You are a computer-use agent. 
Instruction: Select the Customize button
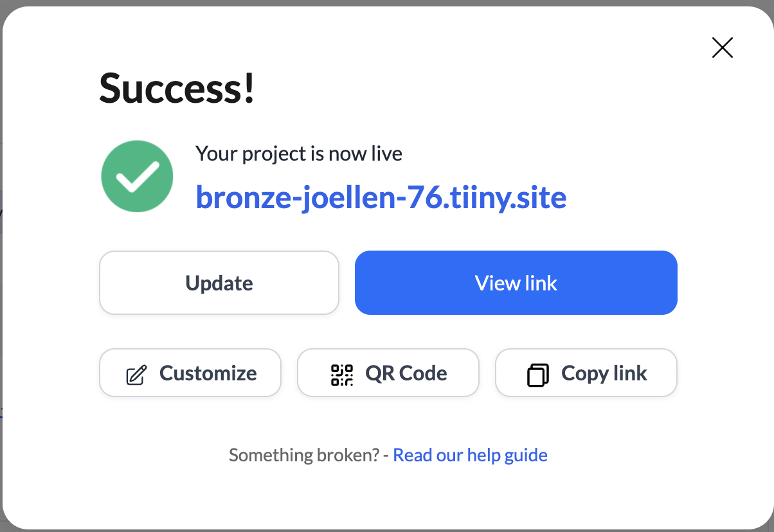(190, 373)
